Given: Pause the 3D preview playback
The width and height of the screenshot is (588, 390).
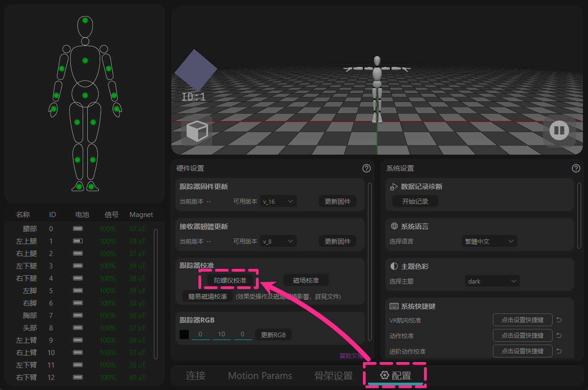Looking at the screenshot, I should click(x=559, y=131).
